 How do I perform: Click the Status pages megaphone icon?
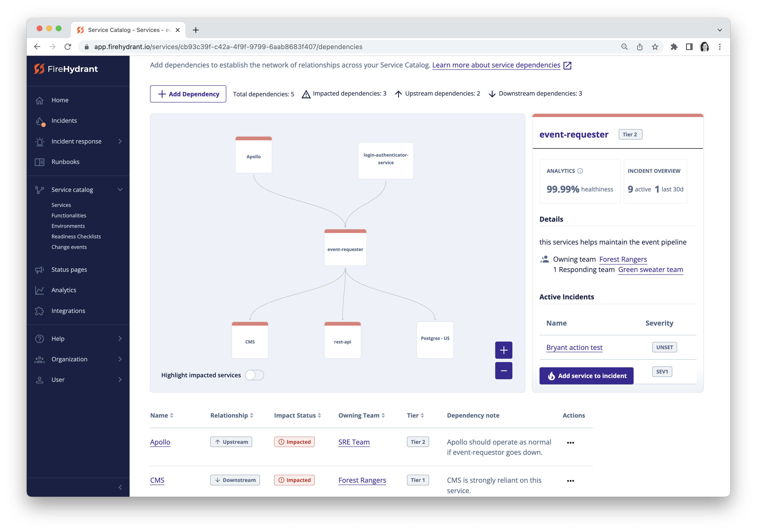click(x=40, y=270)
